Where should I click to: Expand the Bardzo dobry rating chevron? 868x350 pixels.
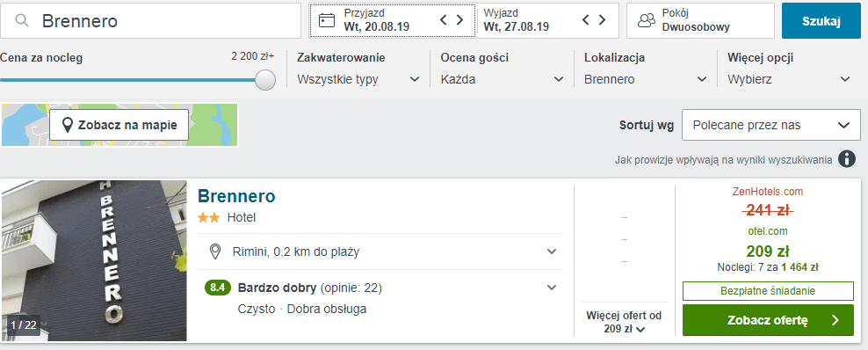click(x=552, y=288)
